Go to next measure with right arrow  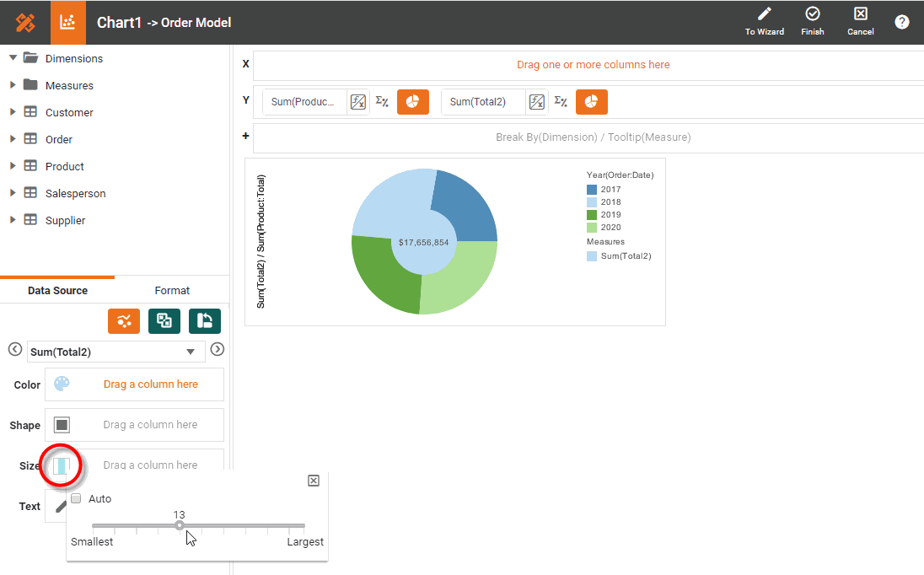(218, 350)
